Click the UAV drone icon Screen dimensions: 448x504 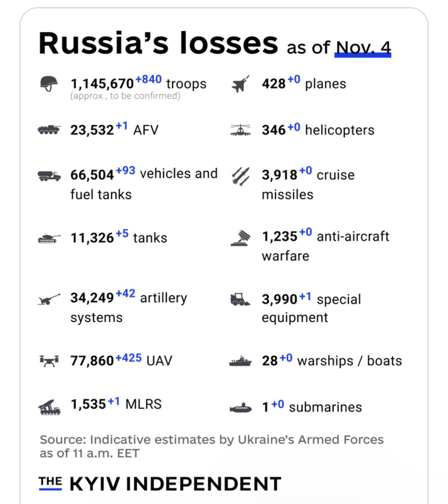point(49,360)
